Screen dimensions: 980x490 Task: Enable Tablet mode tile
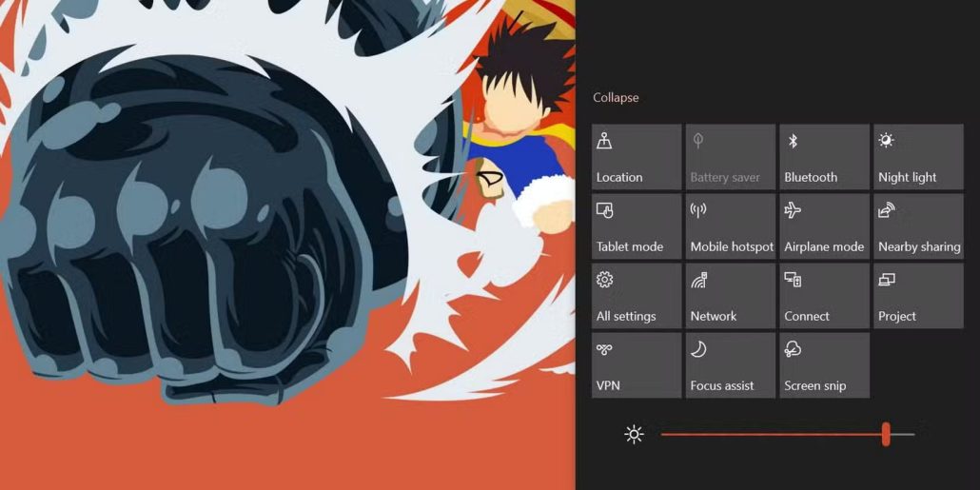(x=637, y=226)
